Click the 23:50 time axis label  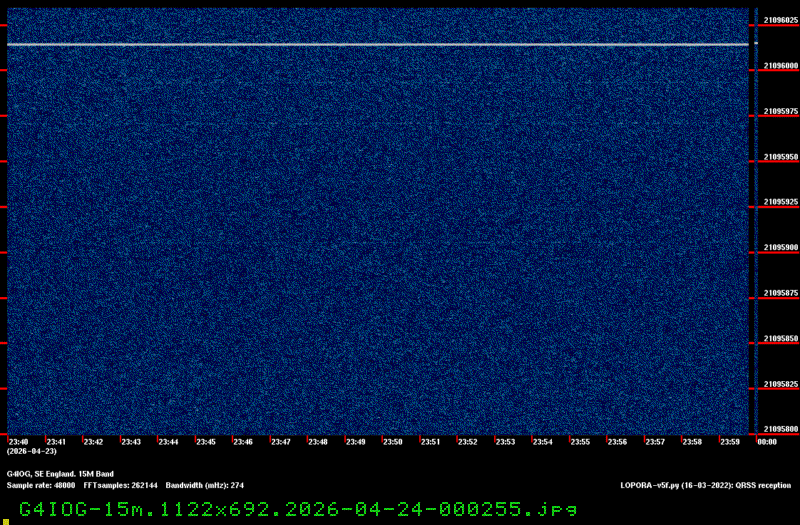pyautogui.click(x=393, y=441)
